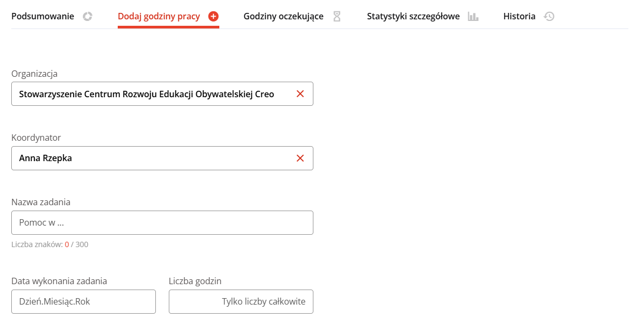Viewport: 644px width, 325px height.
Task: Focus the Nazwa zadania input with placeholder Pomoc w
Action: coord(162,223)
